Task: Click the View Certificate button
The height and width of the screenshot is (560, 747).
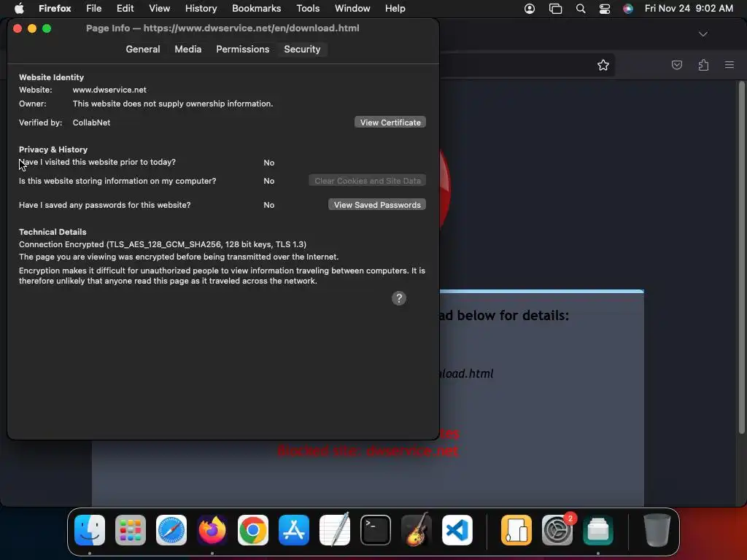Action: tap(390, 122)
